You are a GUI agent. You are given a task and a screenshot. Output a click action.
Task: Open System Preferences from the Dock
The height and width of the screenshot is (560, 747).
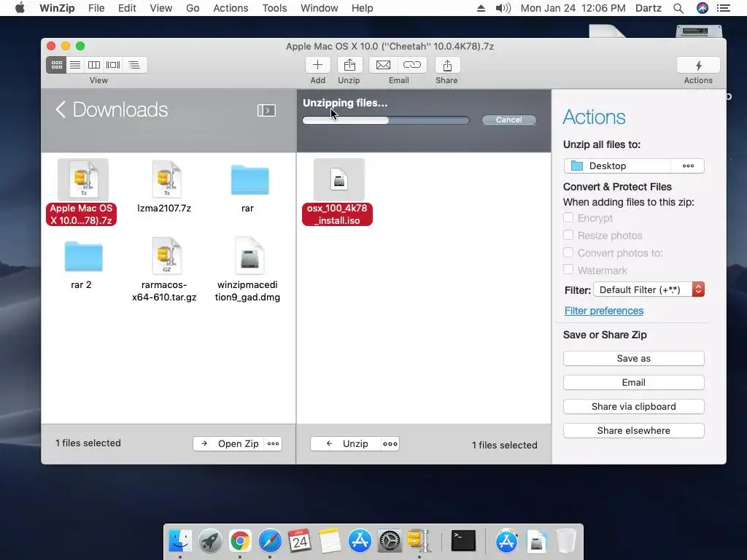[x=390, y=542]
